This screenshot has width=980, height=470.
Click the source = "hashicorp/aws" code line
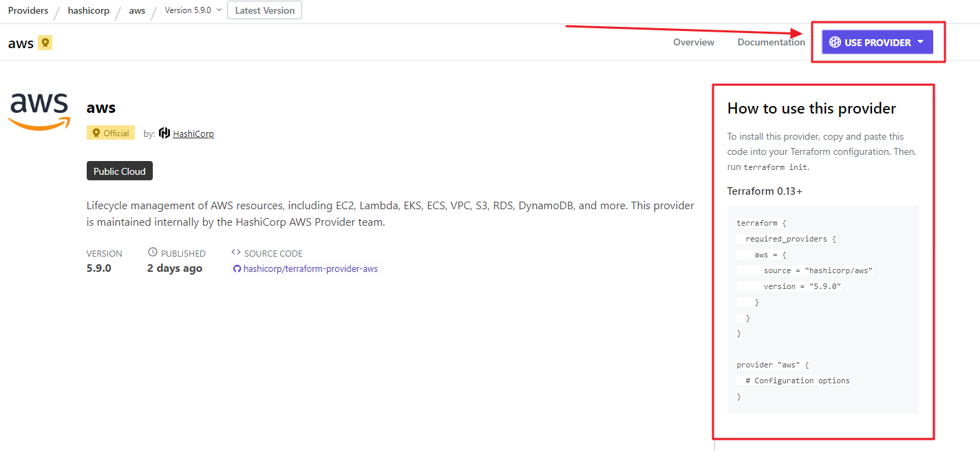click(818, 270)
